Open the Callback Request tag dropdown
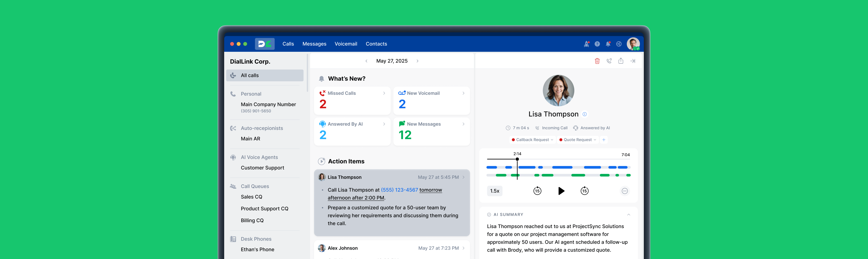 point(532,140)
